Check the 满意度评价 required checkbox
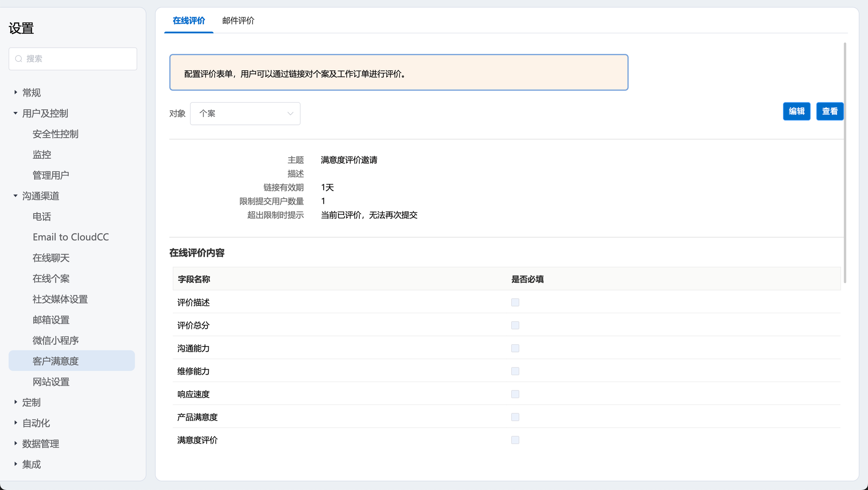Image resolution: width=868 pixels, height=490 pixels. point(515,440)
